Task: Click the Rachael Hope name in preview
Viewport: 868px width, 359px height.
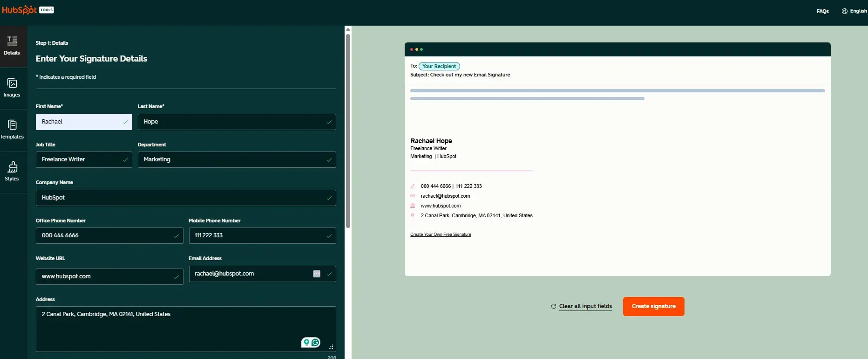Action: click(x=431, y=141)
